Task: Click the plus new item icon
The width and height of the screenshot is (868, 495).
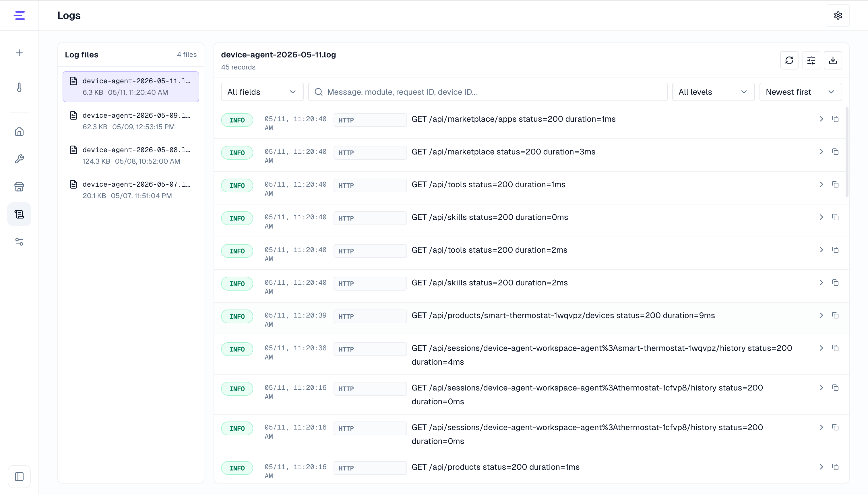Action: (19, 53)
